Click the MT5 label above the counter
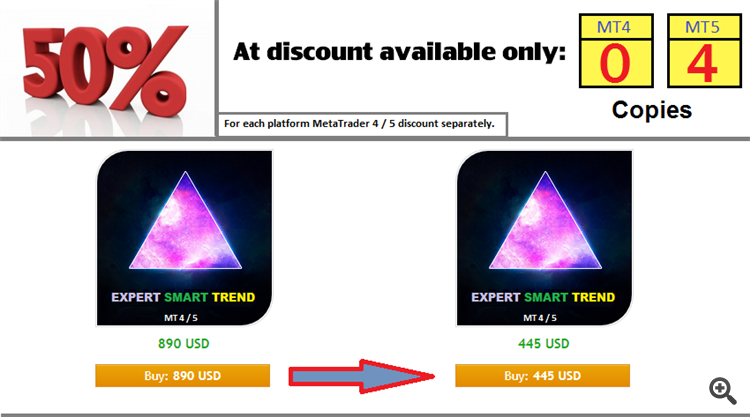The width and height of the screenshot is (750, 417). click(702, 27)
